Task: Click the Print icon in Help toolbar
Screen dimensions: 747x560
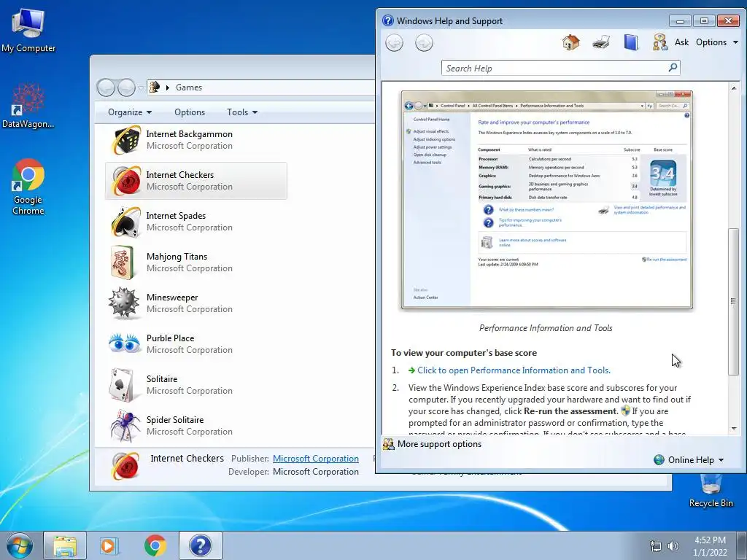Action: (601, 42)
